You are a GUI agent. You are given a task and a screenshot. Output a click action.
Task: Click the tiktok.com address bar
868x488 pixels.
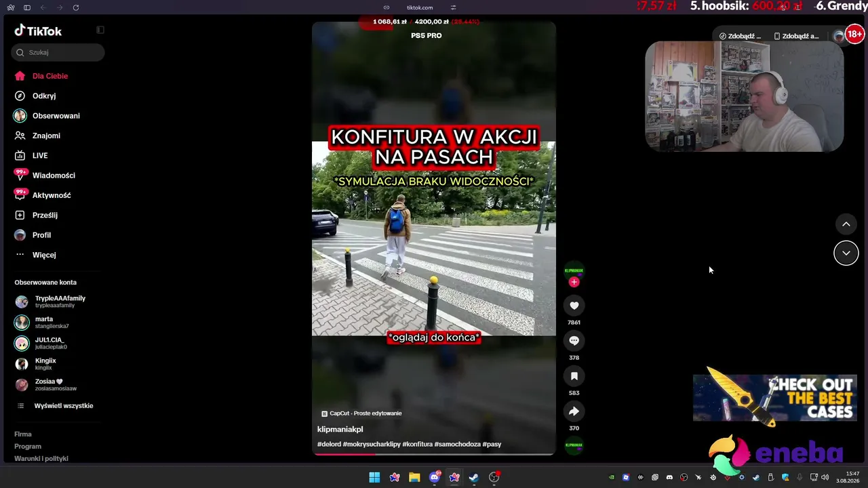(x=420, y=7)
